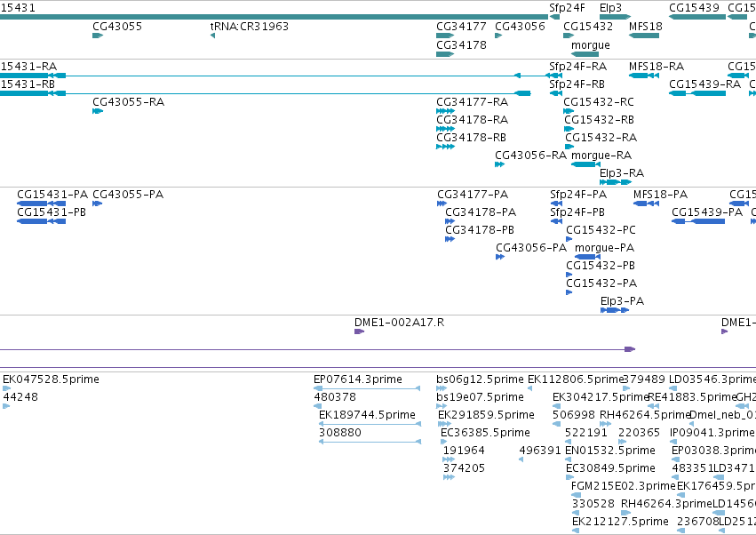Click the 44248 feature label
This screenshot has width=756, height=535.
click(x=20, y=397)
